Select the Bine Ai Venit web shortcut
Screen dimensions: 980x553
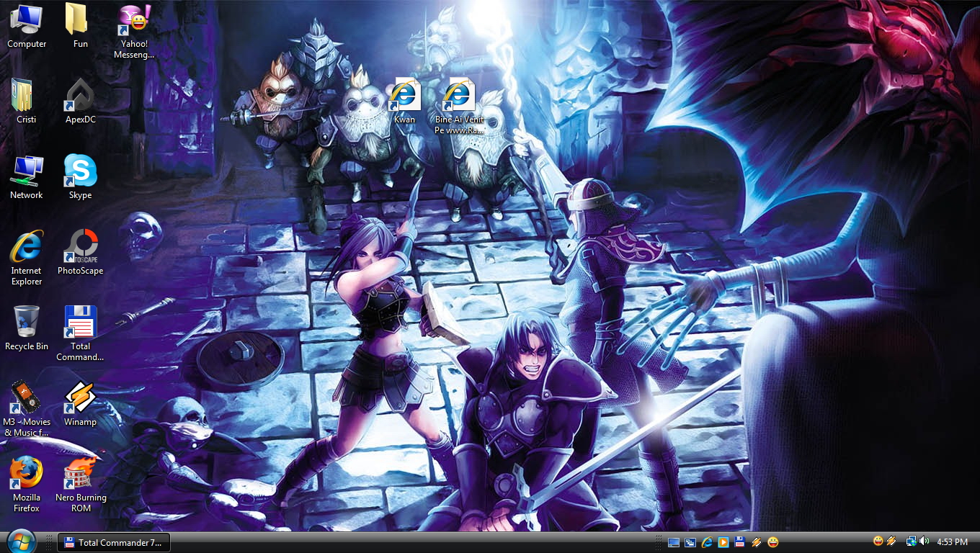click(x=459, y=96)
